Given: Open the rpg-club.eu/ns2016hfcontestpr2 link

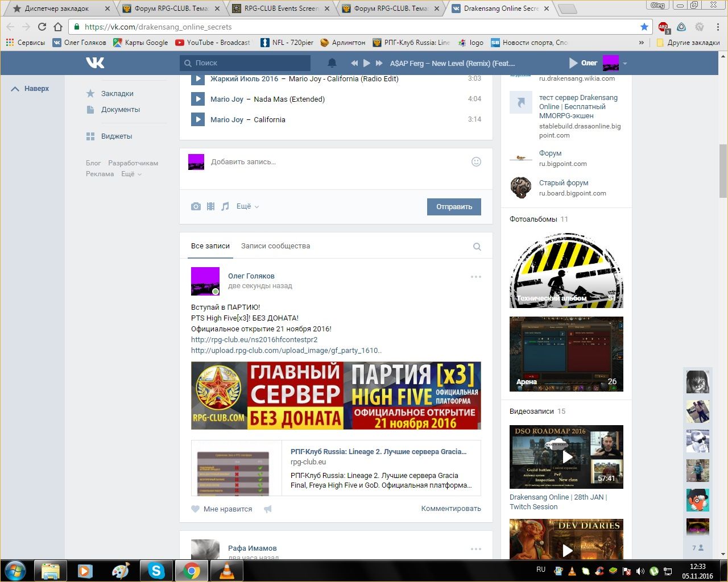Looking at the screenshot, I should click(x=254, y=340).
